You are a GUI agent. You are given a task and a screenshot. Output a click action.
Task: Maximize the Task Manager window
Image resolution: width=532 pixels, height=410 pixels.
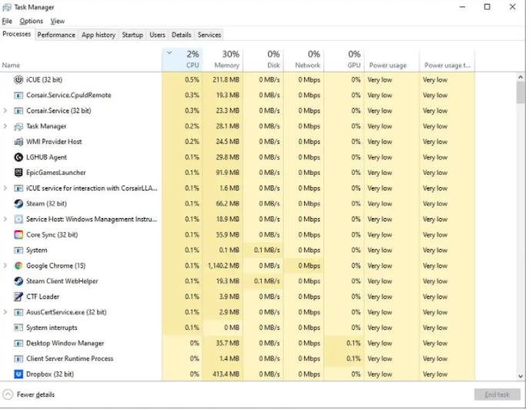click(x=487, y=7)
